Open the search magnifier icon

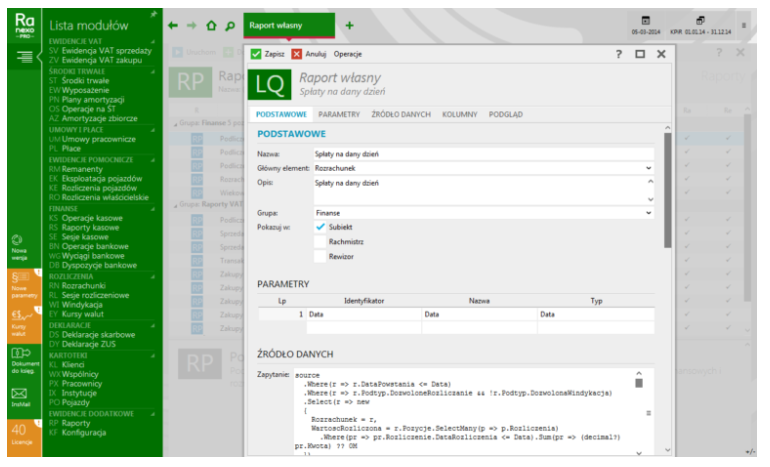230,26
